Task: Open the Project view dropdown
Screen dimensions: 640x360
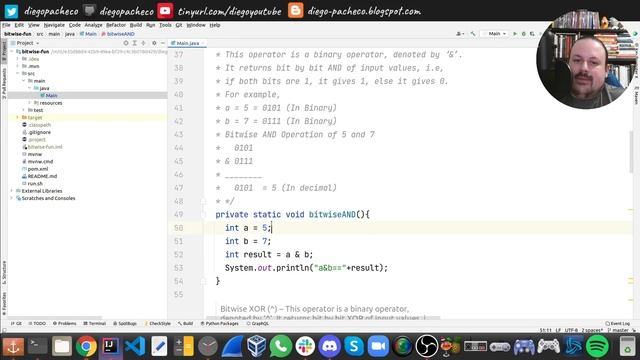Action: (x=28, y=43)
